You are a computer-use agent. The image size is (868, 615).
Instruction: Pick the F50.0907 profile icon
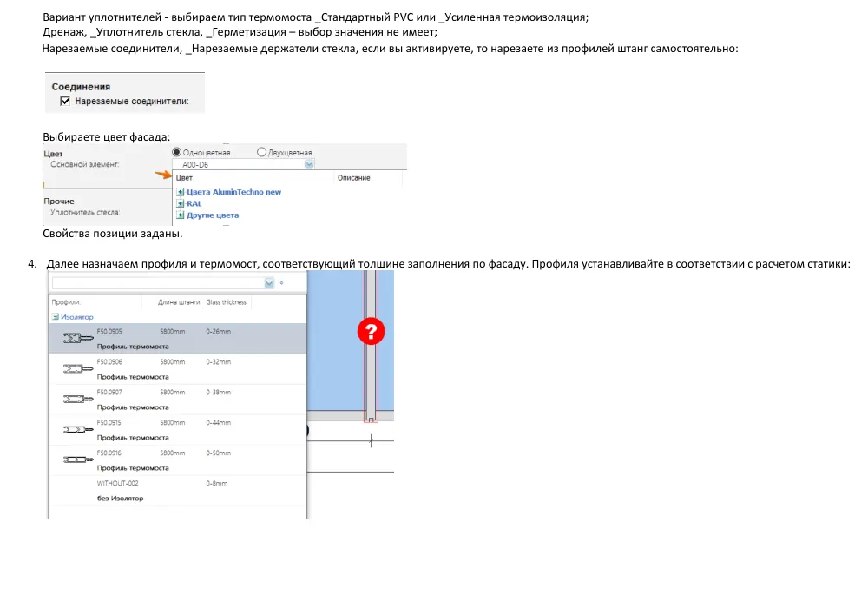click(78, 399)
